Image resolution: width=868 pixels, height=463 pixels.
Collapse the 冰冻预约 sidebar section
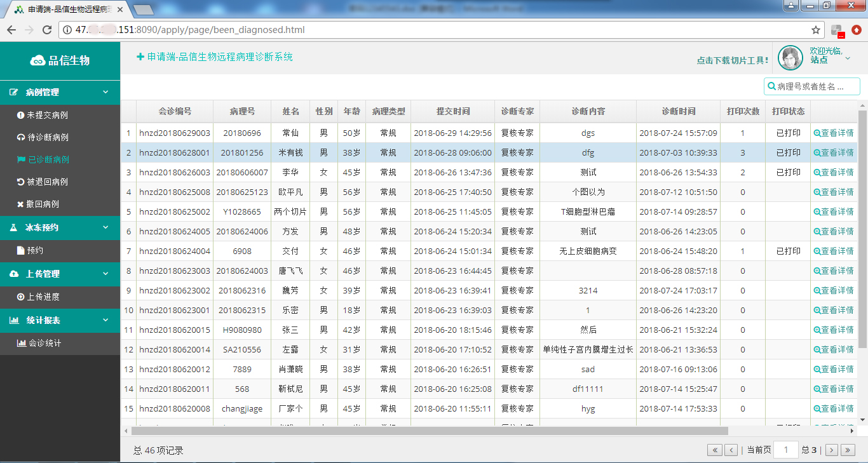click(x=105, y=227)
